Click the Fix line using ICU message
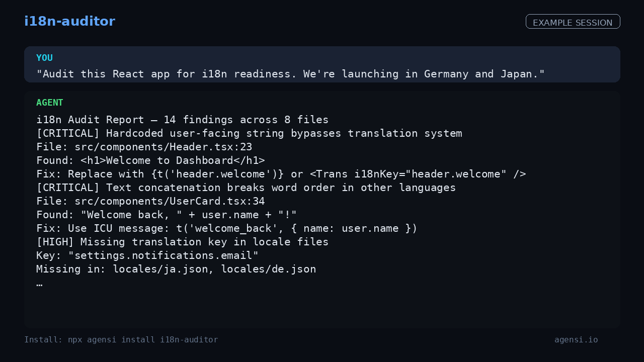This screenshot has width=644, height=362. point(227,228)
